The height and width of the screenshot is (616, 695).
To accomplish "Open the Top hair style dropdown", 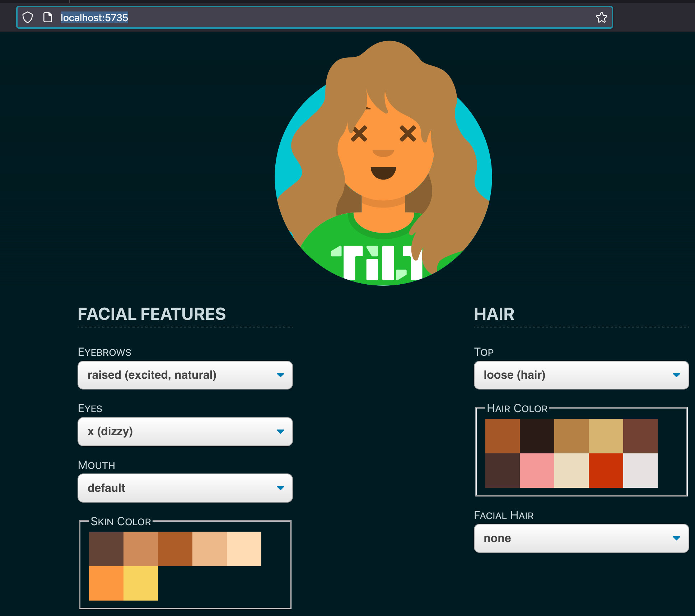I will tap(581, 375).
